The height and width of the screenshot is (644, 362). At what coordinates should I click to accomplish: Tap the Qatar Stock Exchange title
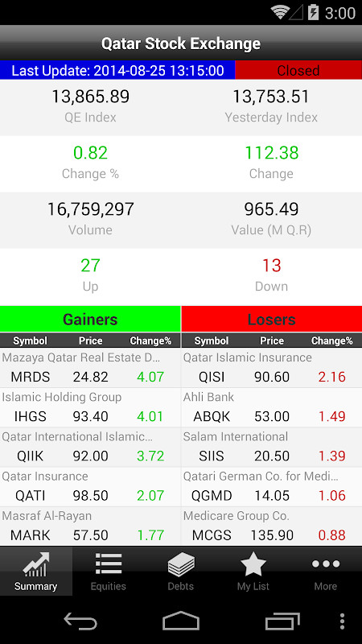pos(181,43)
